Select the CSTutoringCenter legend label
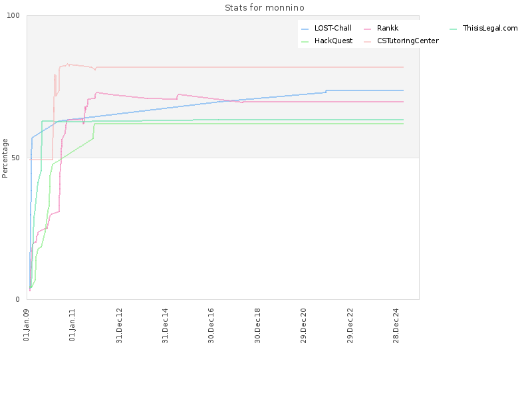 click(408, 41)
